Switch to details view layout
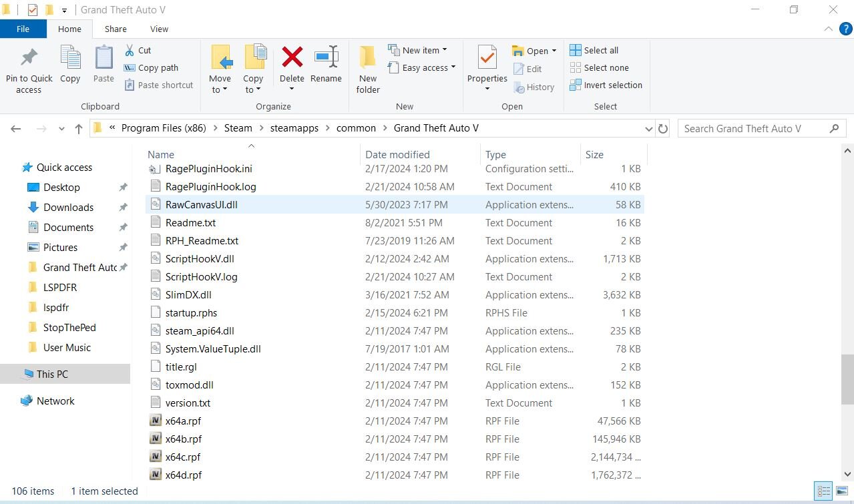This screenshot has height=504, width=854. [x=823, y=491]
